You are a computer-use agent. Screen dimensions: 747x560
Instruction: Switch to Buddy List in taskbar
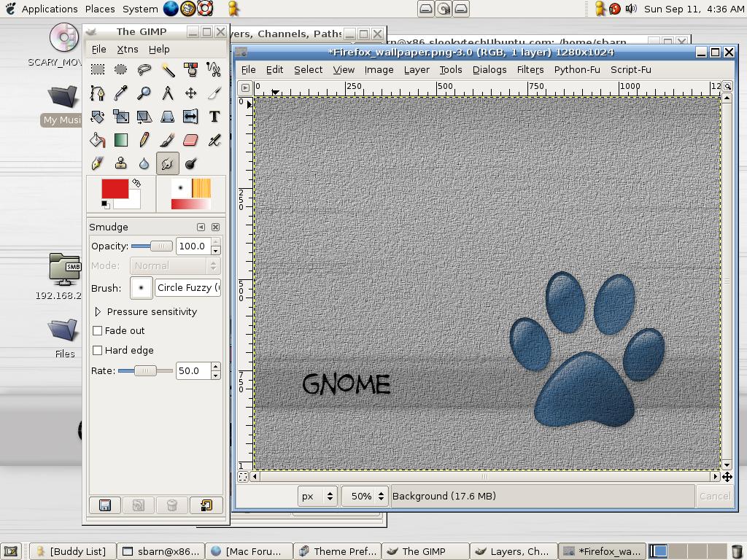click(74, 551)
